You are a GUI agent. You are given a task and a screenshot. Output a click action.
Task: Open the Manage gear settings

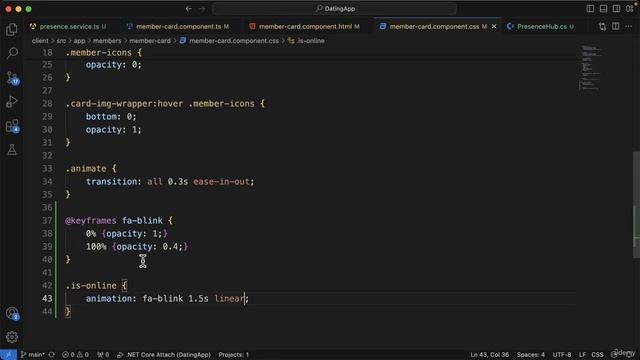point(12,337)
